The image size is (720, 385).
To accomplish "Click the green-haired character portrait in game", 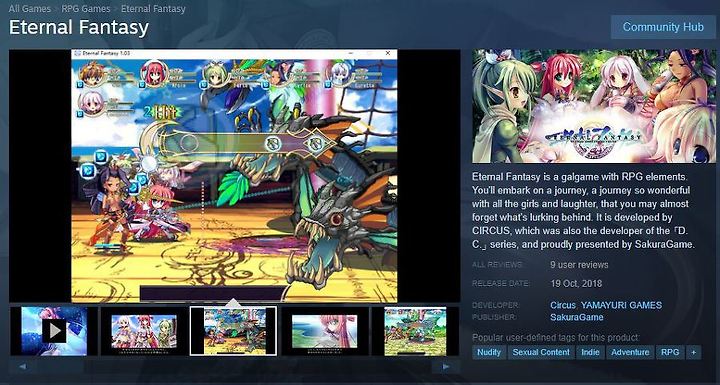I will click(216, 74).
